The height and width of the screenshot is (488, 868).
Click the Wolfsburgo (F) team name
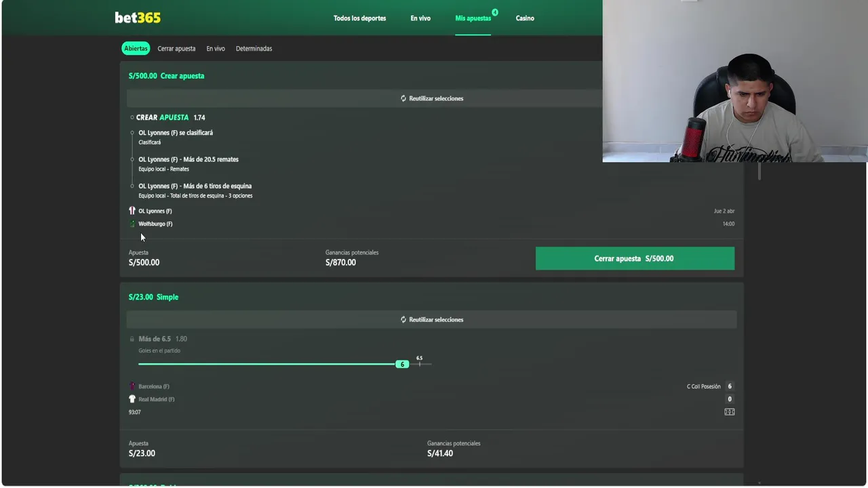pyautogui.click(x=155, y=224)
